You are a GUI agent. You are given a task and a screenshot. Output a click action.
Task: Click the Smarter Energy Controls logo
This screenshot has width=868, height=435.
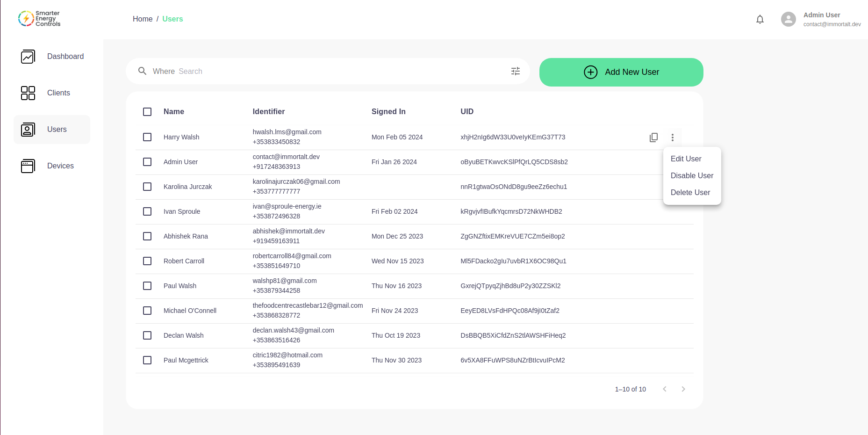(39, 18)
